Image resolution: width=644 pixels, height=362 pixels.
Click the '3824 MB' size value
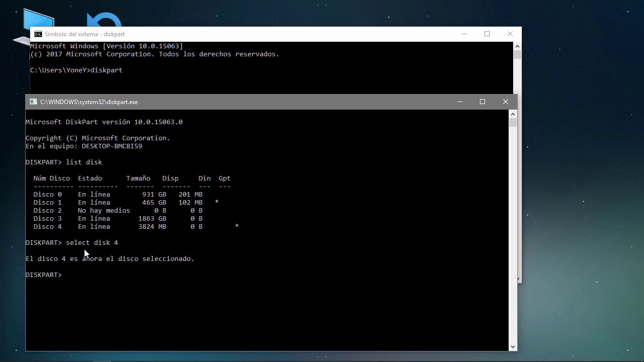[152, 227]
